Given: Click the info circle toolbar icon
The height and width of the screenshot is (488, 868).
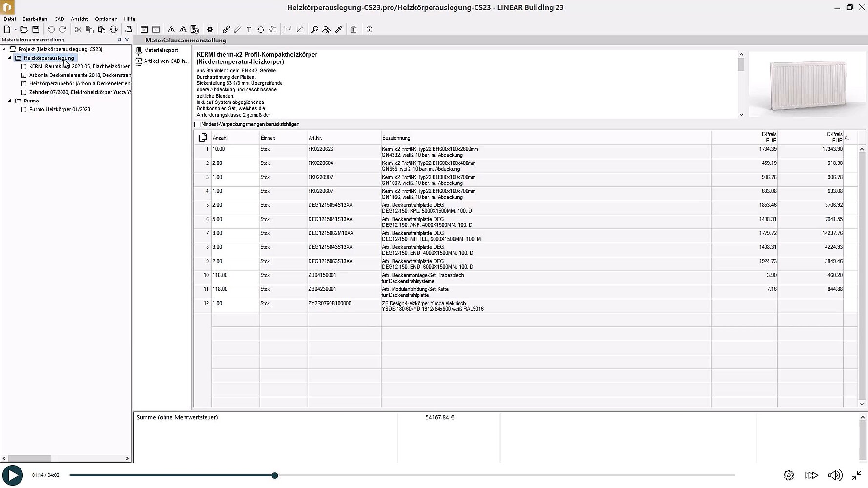Looking at the screenshot, I should point(369,30).
